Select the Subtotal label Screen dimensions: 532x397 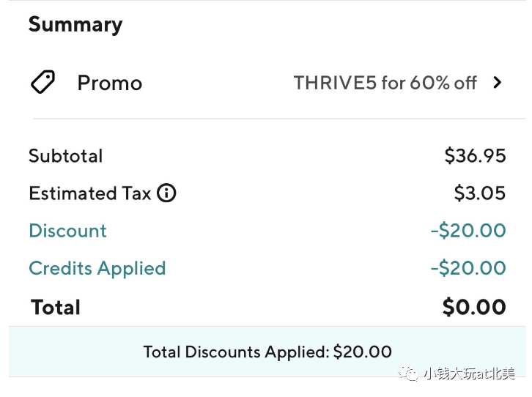pyautogui.click(x=65, y=156)
